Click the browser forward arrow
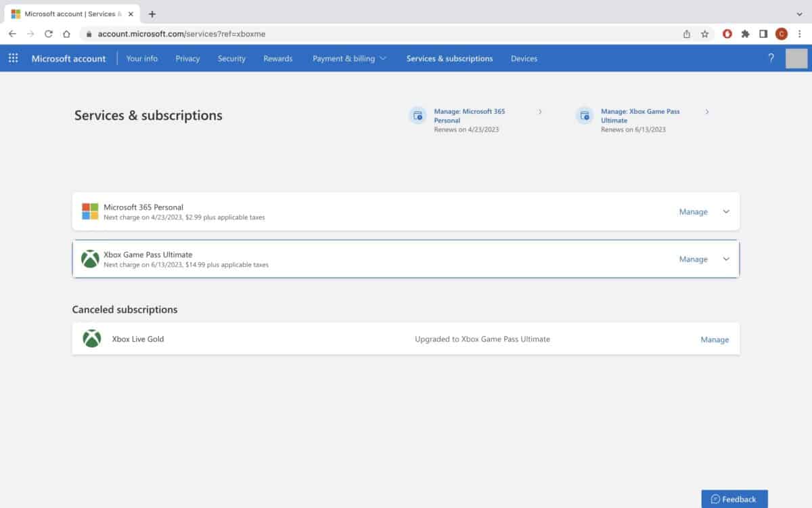812x508 pixels. coord(30,33)
